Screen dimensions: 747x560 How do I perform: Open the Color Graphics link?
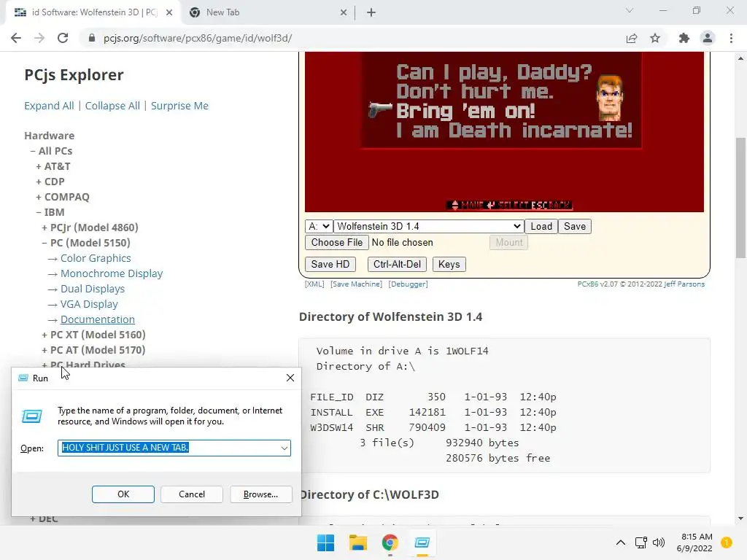pos(96,258)
